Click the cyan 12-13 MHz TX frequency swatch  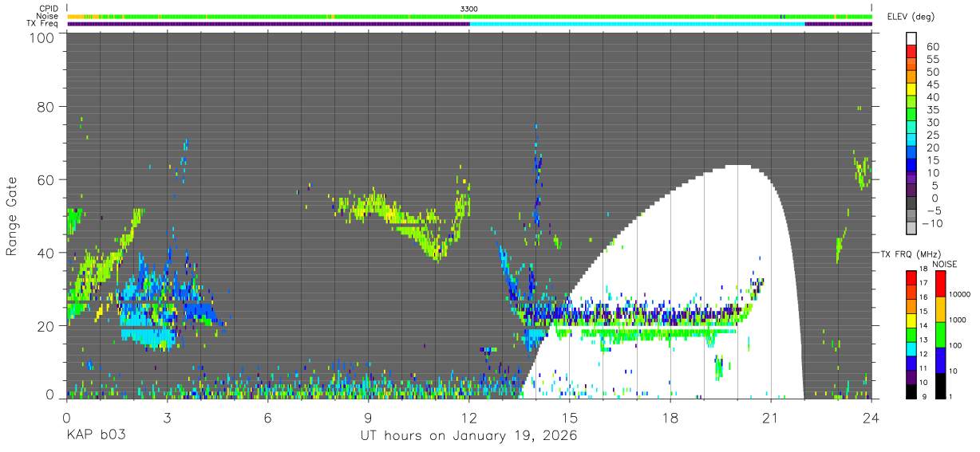click(x=911, y=348)
